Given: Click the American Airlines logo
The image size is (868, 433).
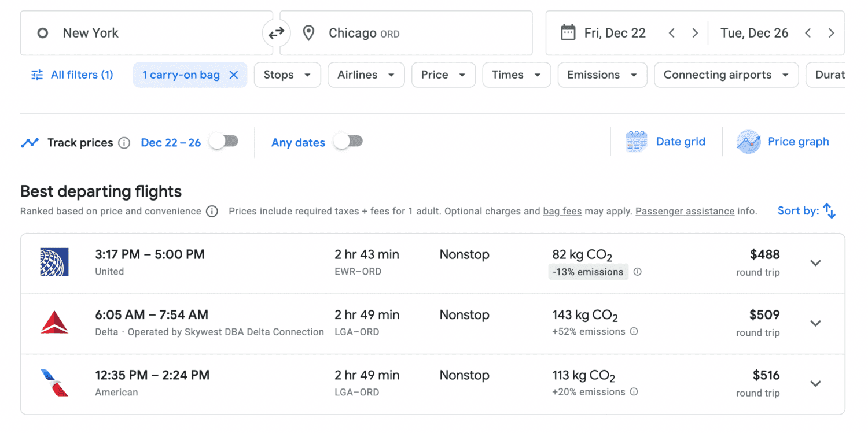Looking at the screenshot, I should [x=55, y=383].
